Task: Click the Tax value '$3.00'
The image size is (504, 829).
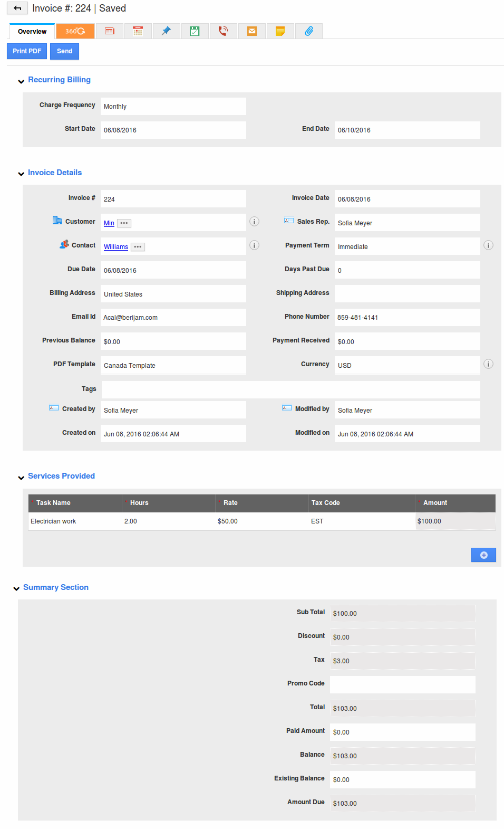Action: pyautogui.click(x=341, y=661)
